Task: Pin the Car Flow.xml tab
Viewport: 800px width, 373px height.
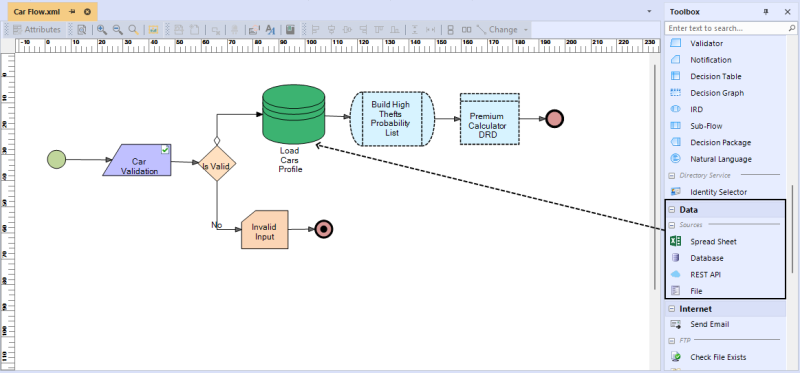Action: coord(73,11)
